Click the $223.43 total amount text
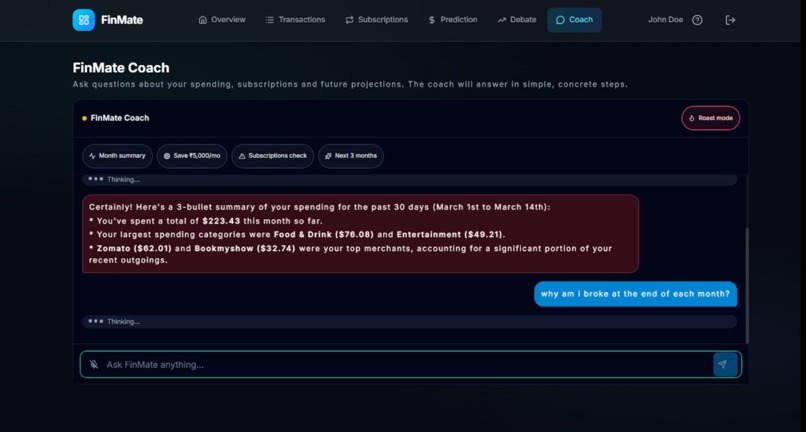 [221, 221]
